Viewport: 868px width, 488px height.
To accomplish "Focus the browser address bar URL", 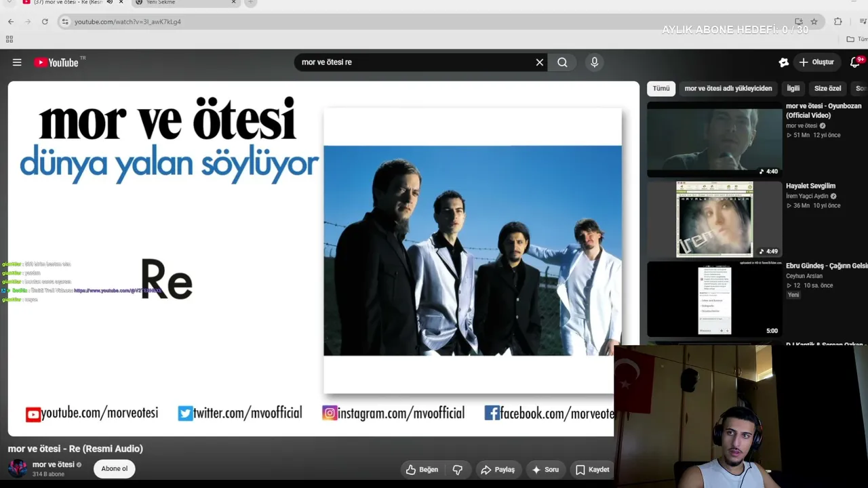I will 127,22.
